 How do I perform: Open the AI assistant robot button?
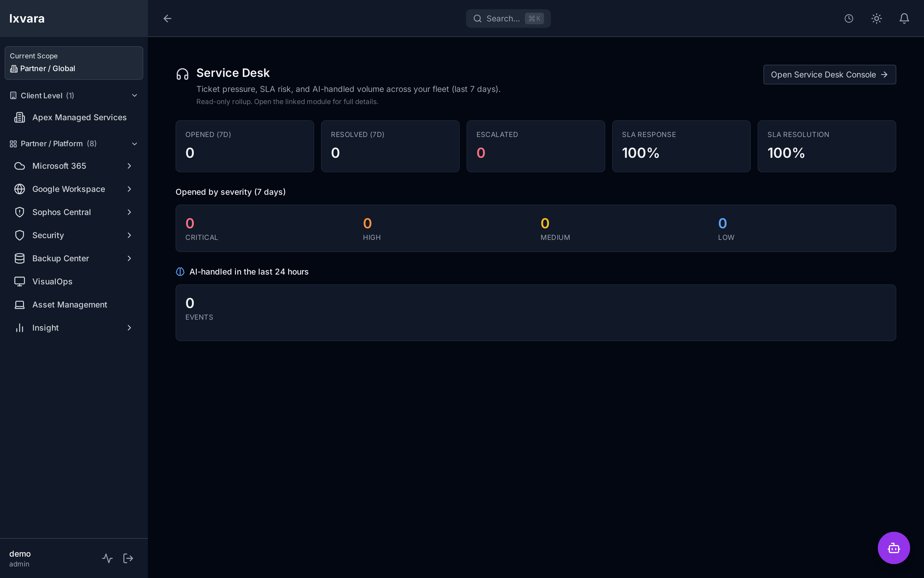tap(893, 548)
